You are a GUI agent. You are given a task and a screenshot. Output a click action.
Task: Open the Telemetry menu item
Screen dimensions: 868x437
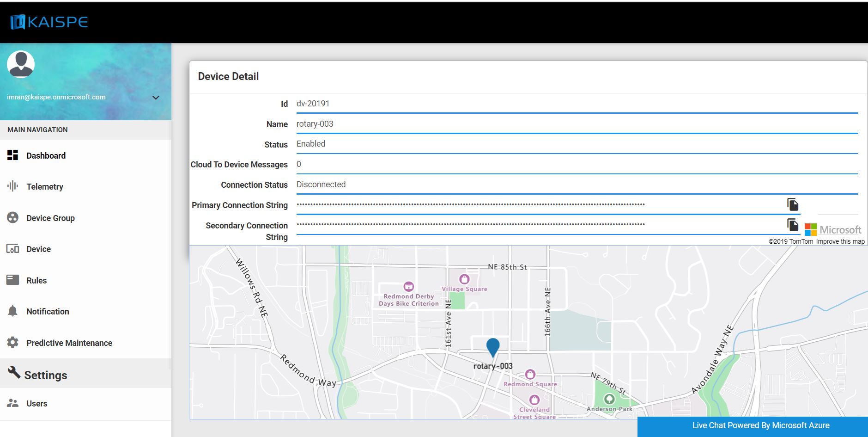pos(45,187)
